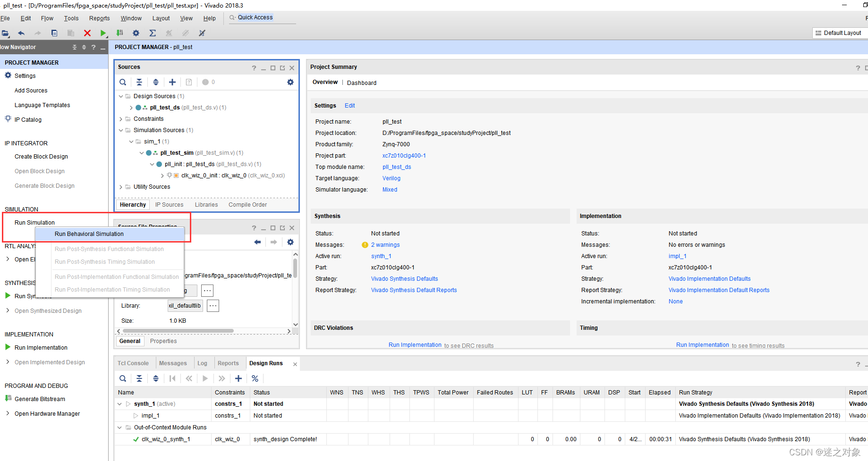The width and height of the screenshot is (868, 461).
Task: Expand pll_test_ds under Design Sources
Action: [x=131, y=108]
